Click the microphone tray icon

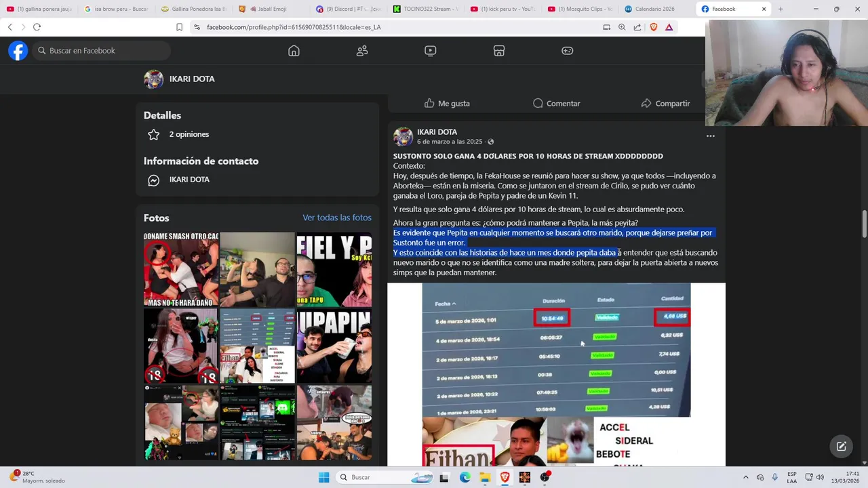[x=774, y=477]
